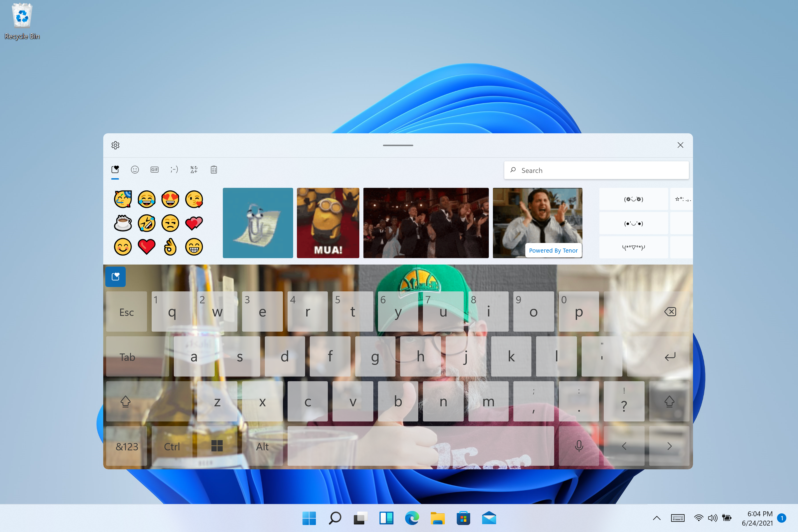
Task: Open emoji picker settings gear
Action: (116, 145)
